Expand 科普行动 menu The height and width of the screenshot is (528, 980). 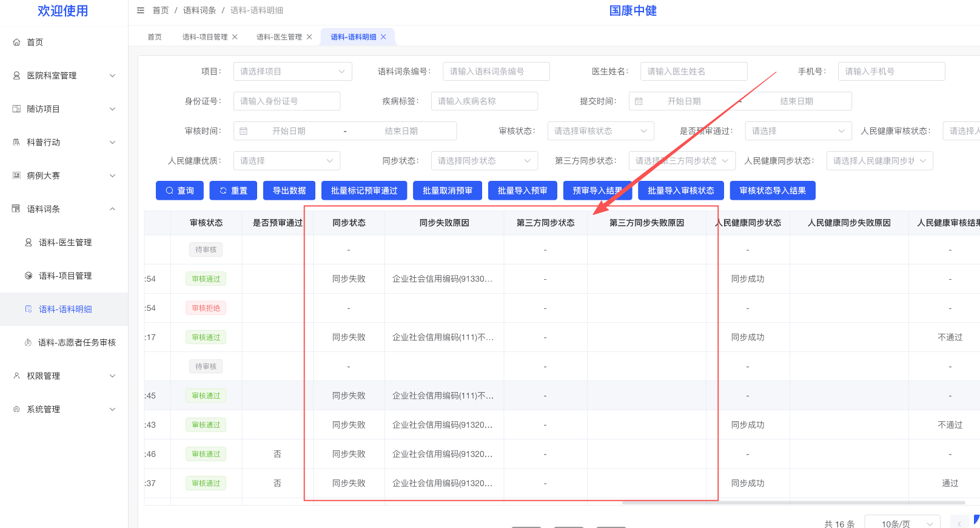pyautogui.click(x=64, y=142)
